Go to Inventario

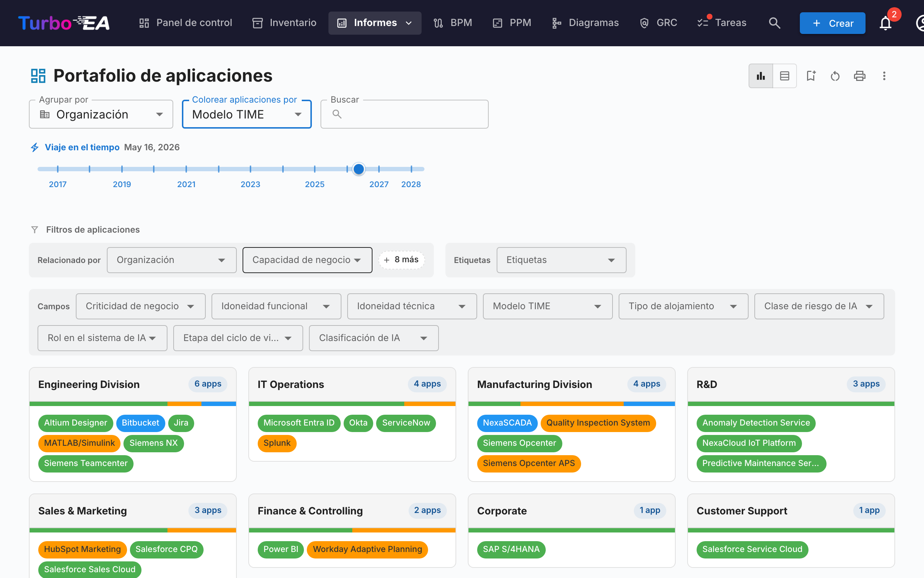pos(284,23)
